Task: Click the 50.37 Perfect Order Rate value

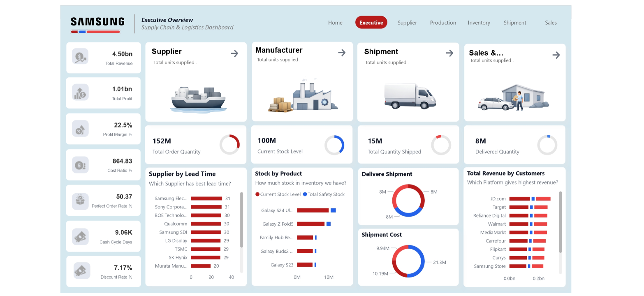Action: click(x=124, y=197)
